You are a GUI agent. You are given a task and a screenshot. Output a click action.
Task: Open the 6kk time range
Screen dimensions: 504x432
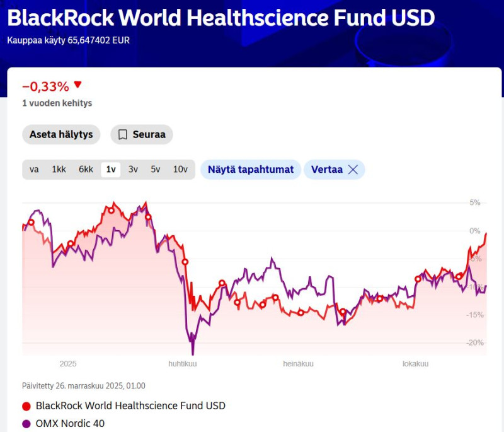[85, 169]
